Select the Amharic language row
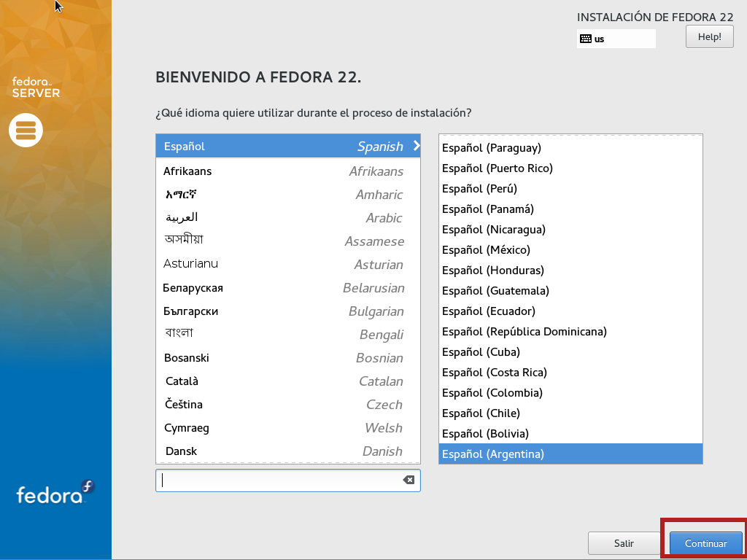The width and height of the screenshot is (747, 560). [x=287, y=194]
